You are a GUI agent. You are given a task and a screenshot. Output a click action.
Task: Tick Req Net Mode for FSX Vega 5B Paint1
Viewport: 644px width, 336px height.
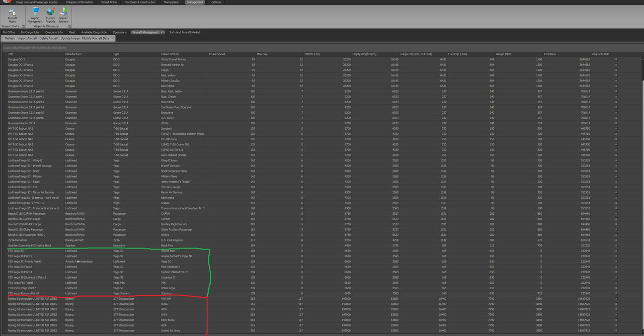tap(616, 256)
